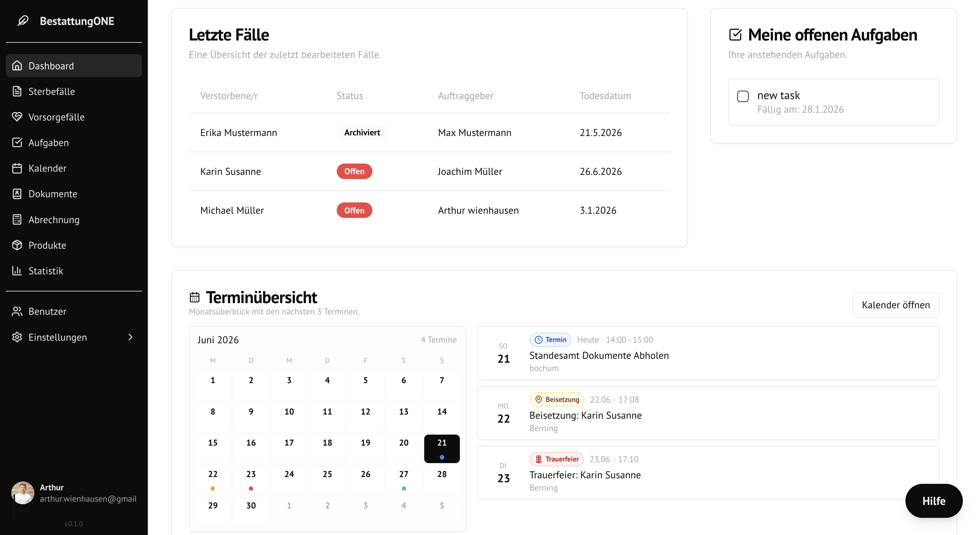The image size is (980, 535).
Task: Click the Archiviert status badge
Action: (x=362, y=132)
